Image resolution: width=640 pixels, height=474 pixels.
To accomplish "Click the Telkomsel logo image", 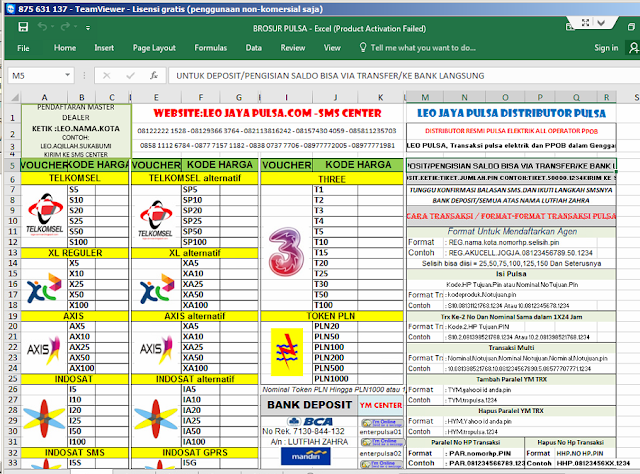I will click(x=45, y=214).
